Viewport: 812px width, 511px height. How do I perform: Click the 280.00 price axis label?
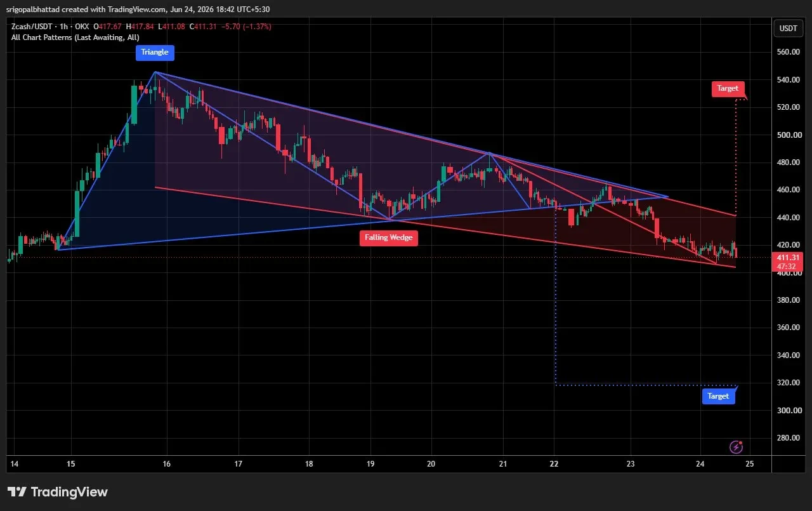pyautogui.click(x=790, y=438)
